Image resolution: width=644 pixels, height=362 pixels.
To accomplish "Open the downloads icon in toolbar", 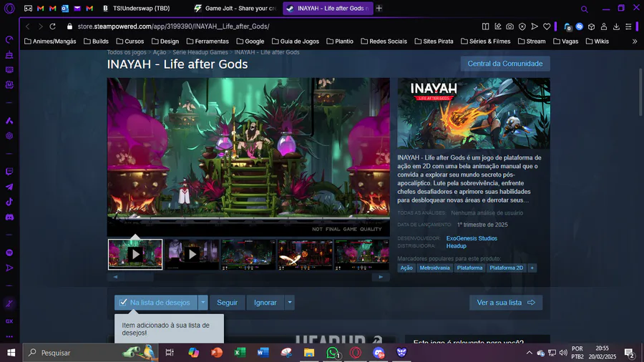I will tap(616, 26).
